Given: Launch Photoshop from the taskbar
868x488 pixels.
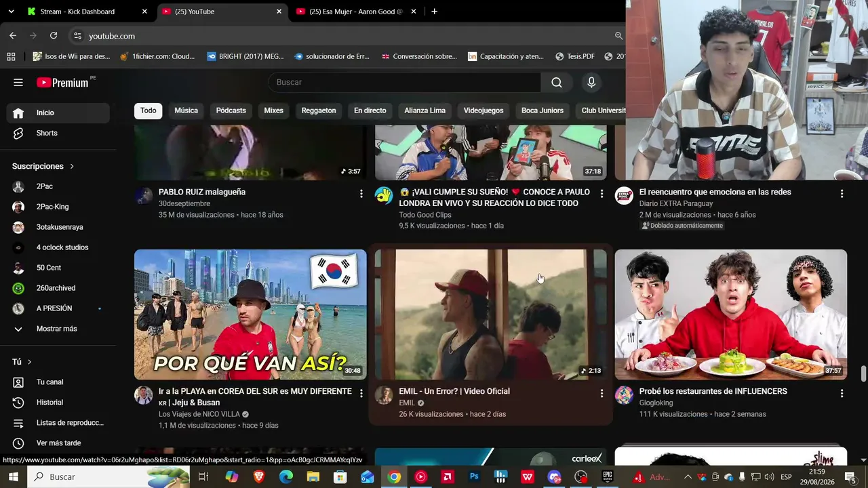Looking at the screenshot, I should (x=474, y=476).
